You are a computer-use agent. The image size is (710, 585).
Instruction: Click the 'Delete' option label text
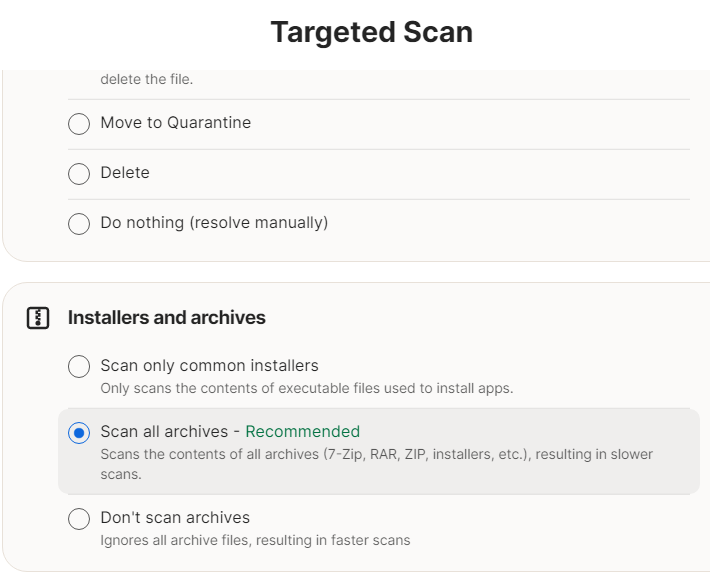tap(125, 173)
